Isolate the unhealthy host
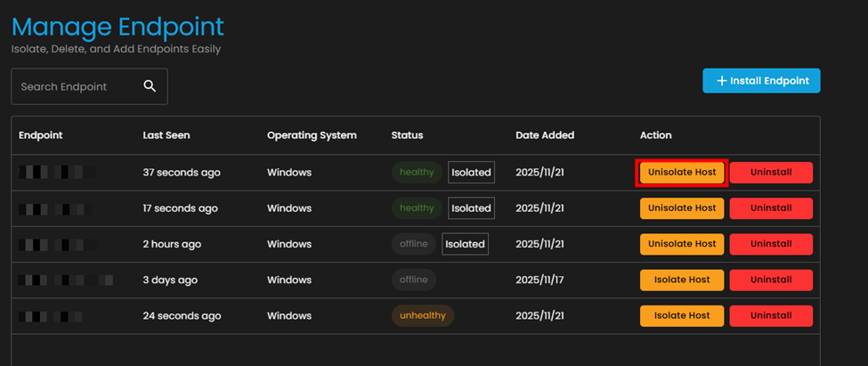868x366 pixels. (x=682, y=315)
